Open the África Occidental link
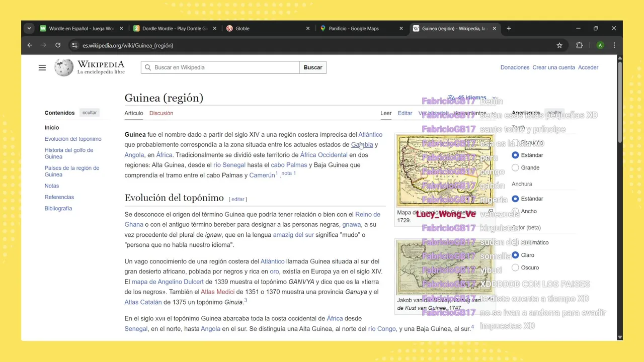Screen dimensions: 644x362 tap(324, 155)
